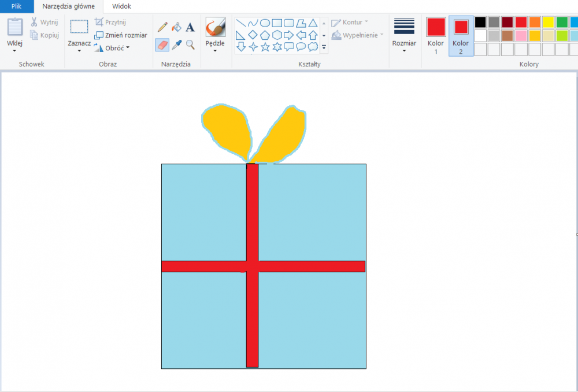
Task: Activate the Kolor 1 foreground color
Action: pyautogui.click(x=436, y=36)
